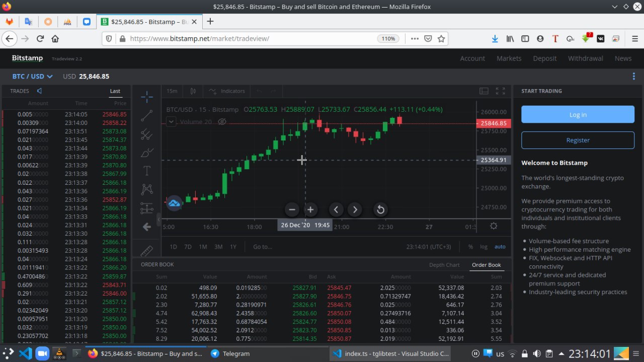Viewport: 644px width, 362px height.
Task: Zoom in the chart with plus button
Action: [310, 209]
